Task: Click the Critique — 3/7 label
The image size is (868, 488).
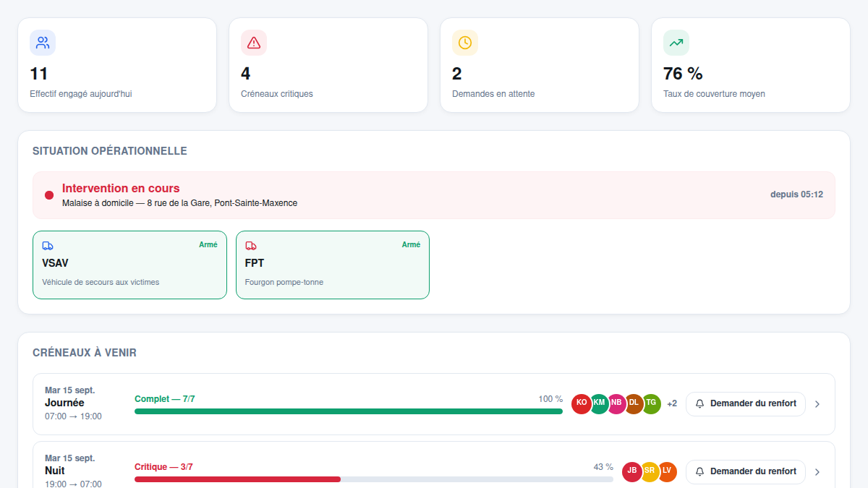Action: (163, 467)
